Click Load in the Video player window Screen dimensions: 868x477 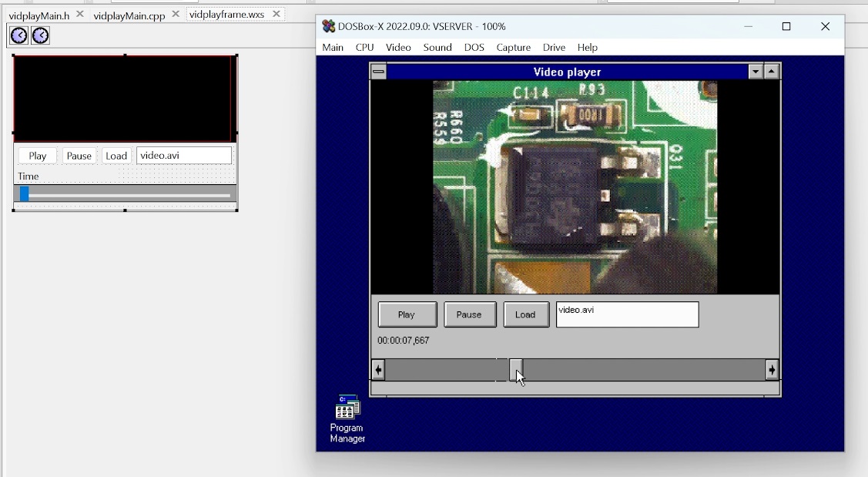pyautogui.click(x=526, y=314)
